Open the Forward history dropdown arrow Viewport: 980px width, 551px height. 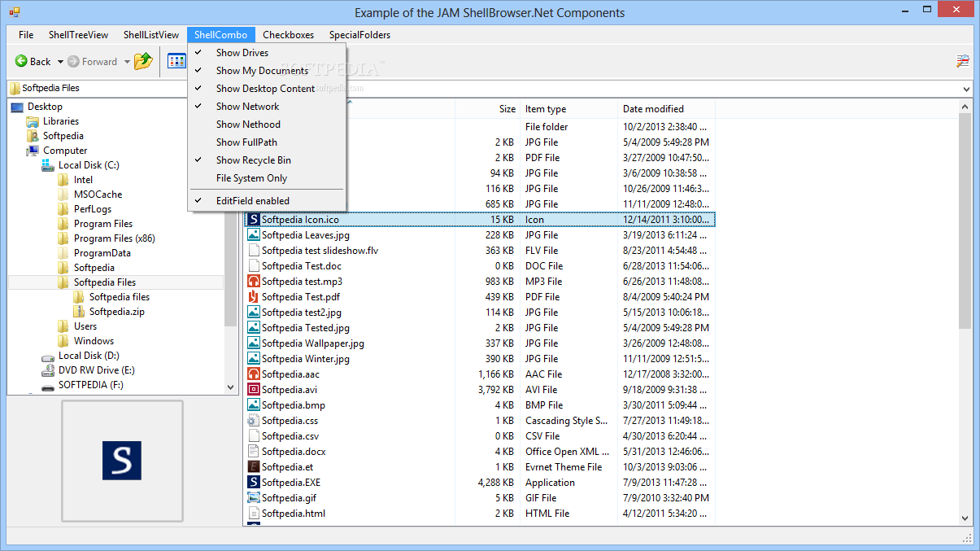[x=127, y=62]
